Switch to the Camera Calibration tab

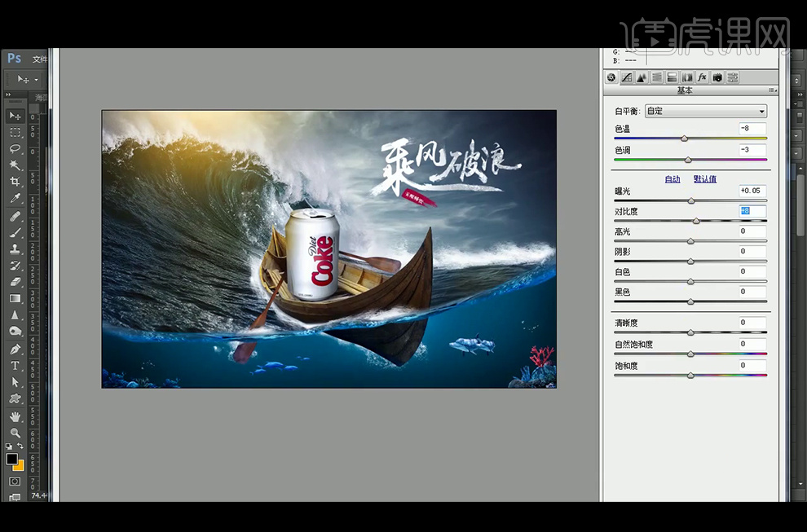coord(717,77)
